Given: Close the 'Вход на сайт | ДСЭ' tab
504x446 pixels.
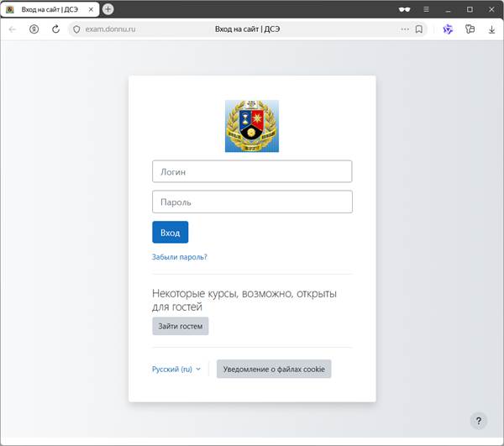Looking at the screenshot, I should [x=91, y=9].
